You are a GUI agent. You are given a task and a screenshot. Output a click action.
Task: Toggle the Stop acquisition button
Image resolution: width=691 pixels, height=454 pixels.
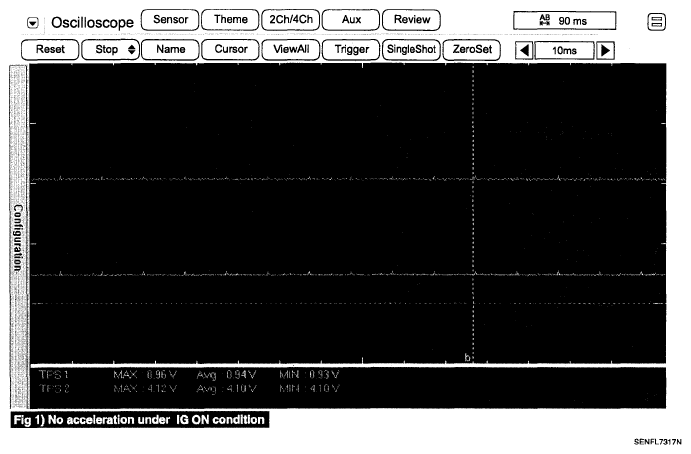109,49
